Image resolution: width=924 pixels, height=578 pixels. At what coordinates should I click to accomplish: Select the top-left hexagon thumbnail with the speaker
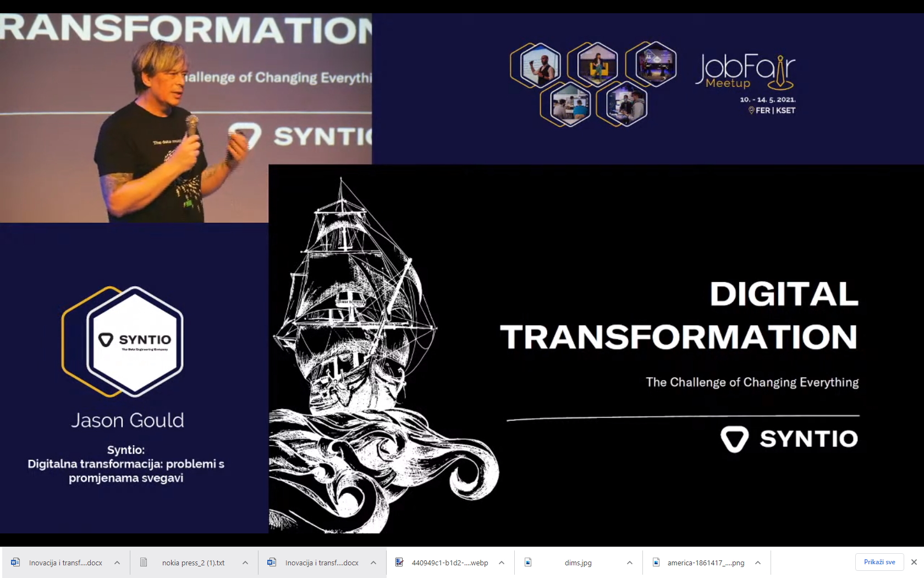540,66
